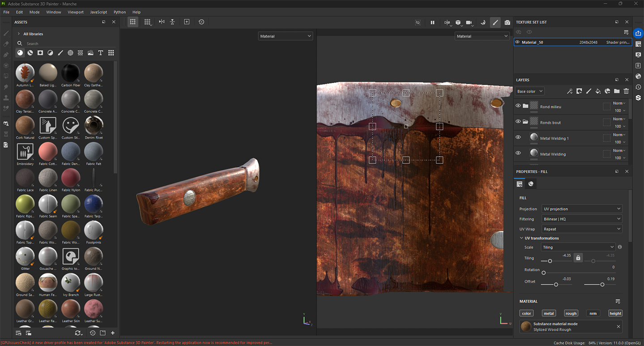Click the Rotation slider handle
This screenshot has height=346, width=644.
544,272
